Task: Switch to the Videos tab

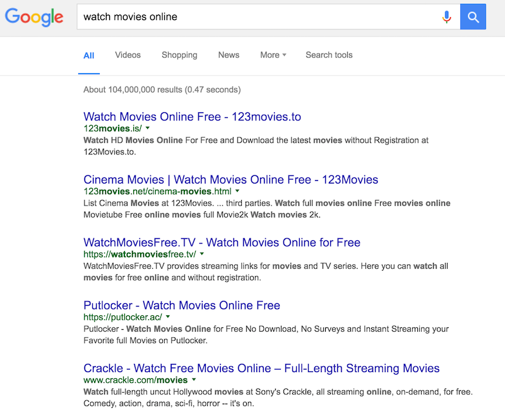Action: click(128, 55)
